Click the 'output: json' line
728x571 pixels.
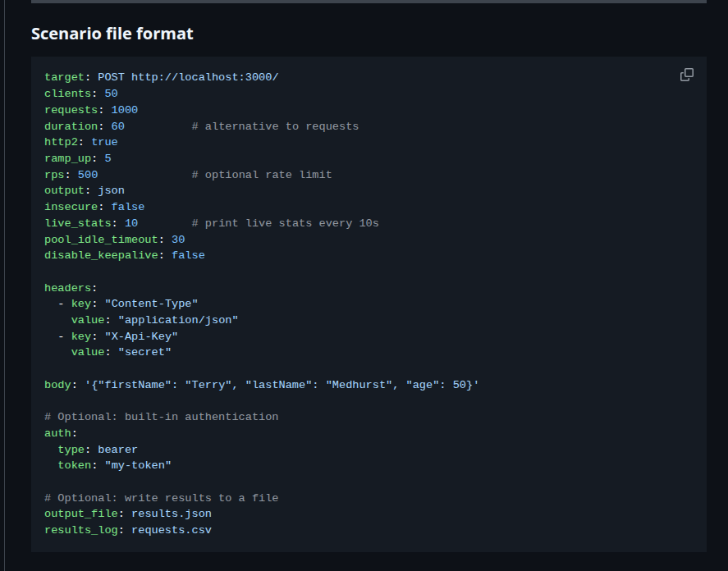pos(85,190)
